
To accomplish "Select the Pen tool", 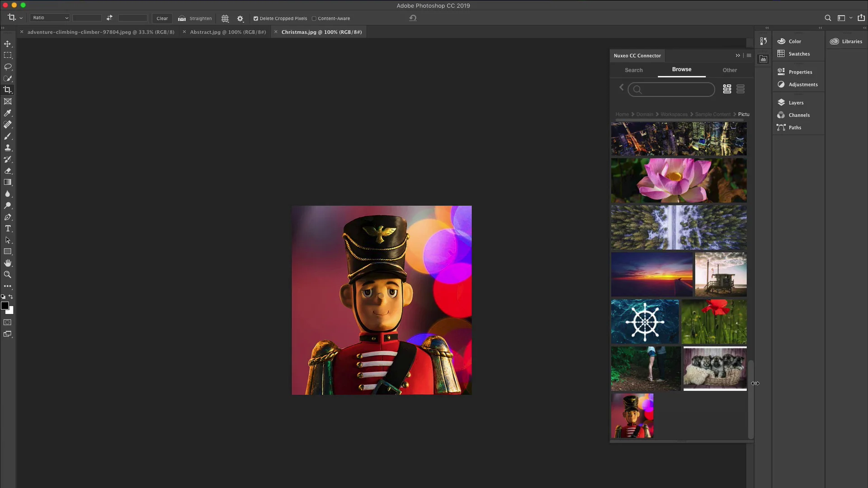I will 8,217.
